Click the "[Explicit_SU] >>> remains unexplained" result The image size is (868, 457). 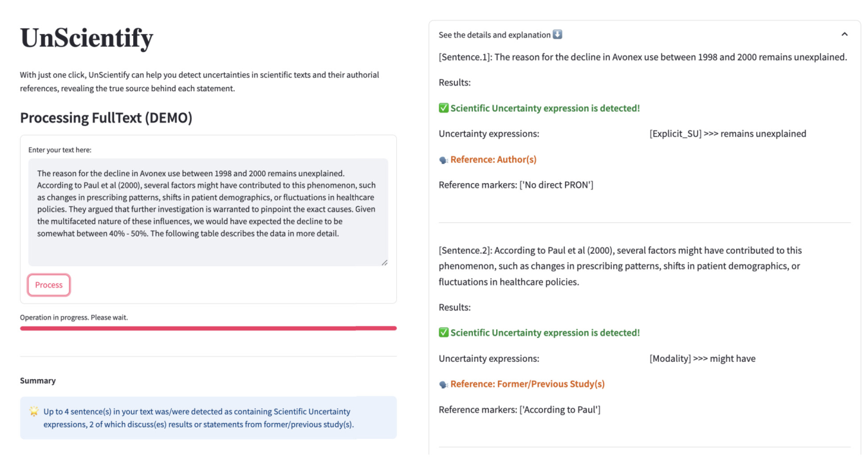tap(728, 134)
